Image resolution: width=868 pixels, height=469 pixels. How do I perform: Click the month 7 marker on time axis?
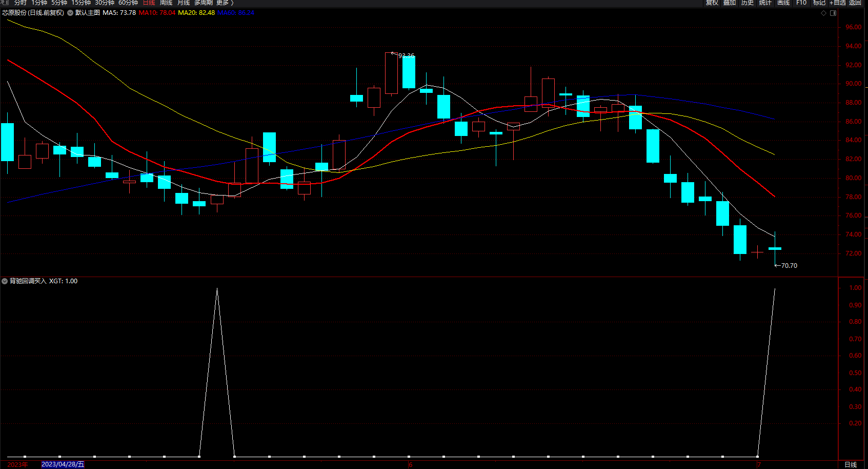759,465
